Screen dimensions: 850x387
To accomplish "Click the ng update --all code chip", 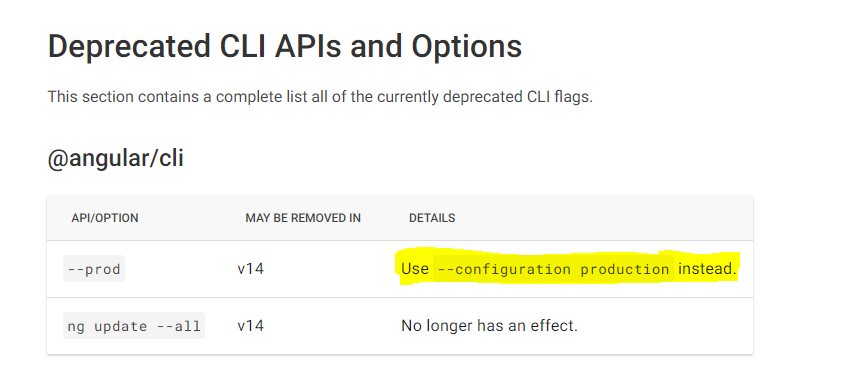I will click(134, 326).
